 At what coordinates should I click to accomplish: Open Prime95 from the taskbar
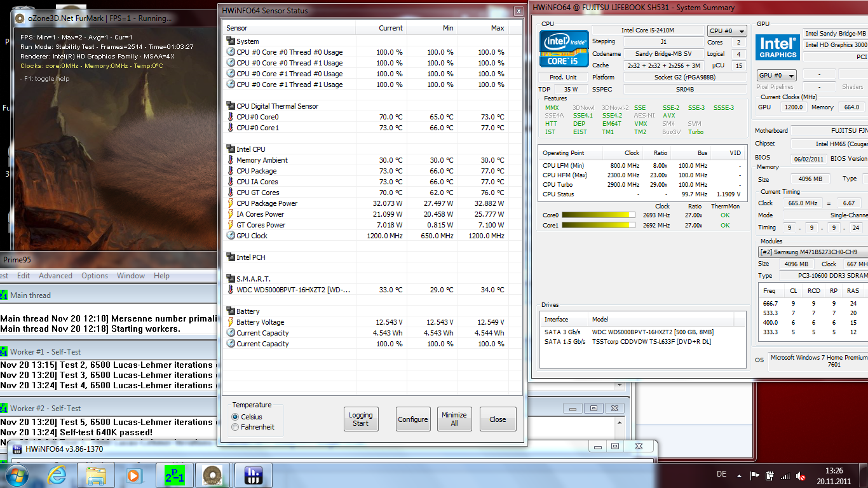[174, 475]
